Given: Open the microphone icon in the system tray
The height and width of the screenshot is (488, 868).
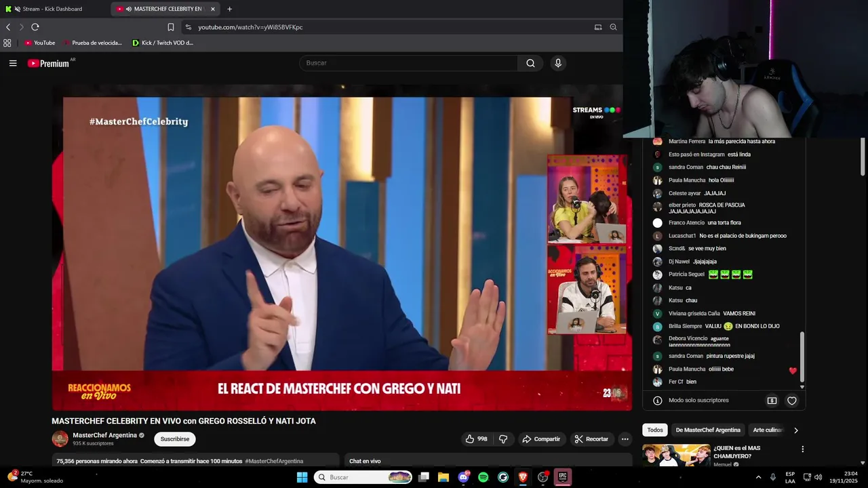Looking at the screenshot, I should pos(773,477).
